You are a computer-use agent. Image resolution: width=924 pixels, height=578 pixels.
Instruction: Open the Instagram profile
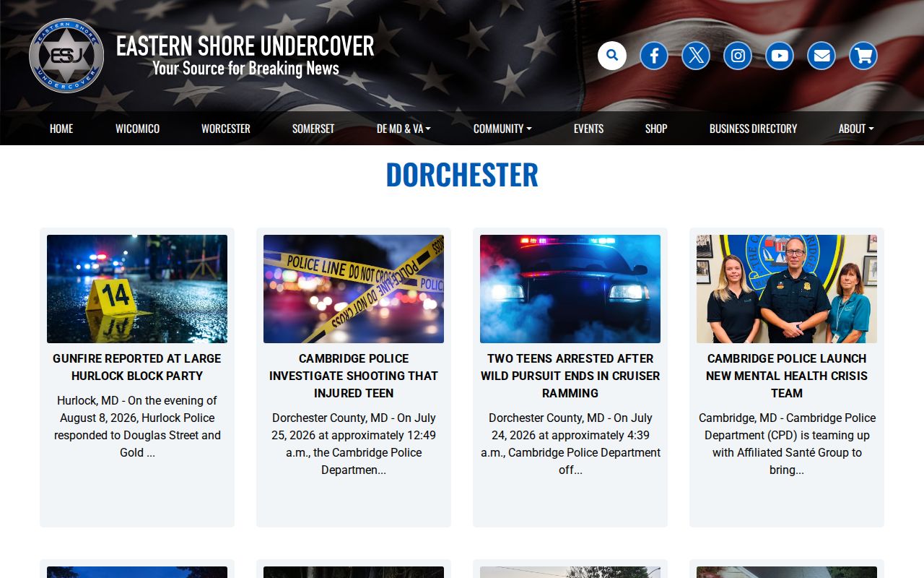click(x=738, y=56)
